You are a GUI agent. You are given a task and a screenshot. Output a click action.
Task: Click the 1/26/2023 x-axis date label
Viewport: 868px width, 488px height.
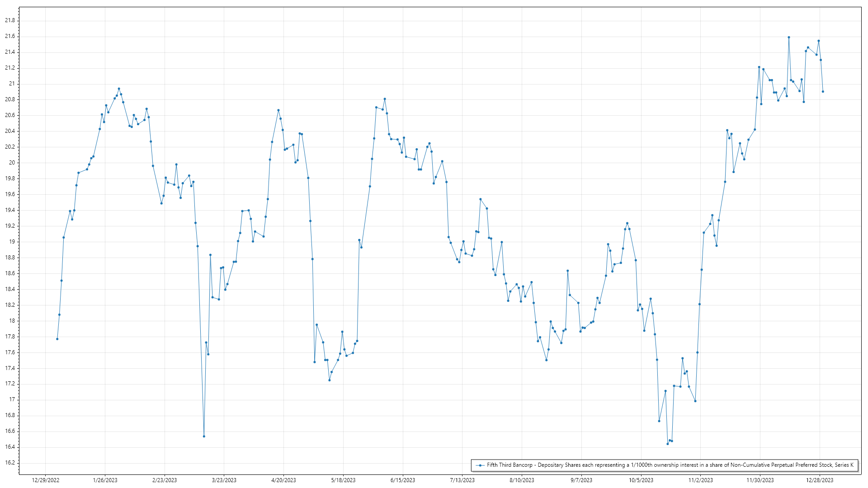pyautogui.click(x=105, y=480)
